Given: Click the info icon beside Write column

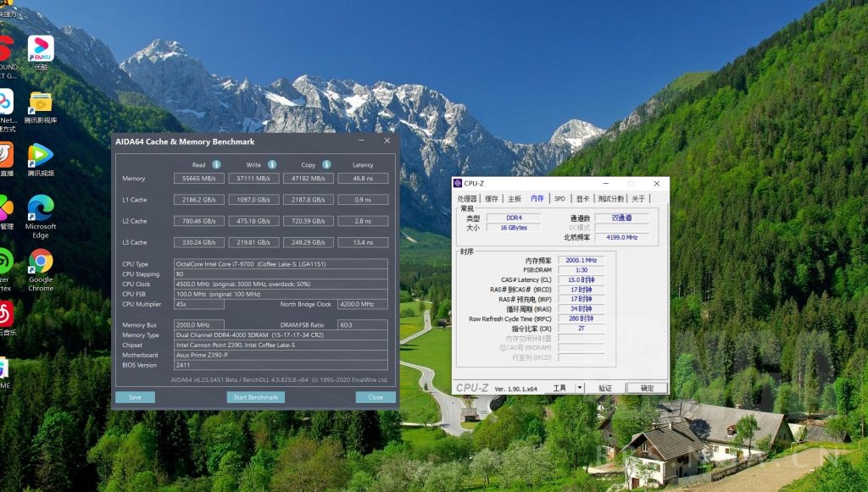Looking at the screenshot, I should pyautogui.click(x=272, y=164).
